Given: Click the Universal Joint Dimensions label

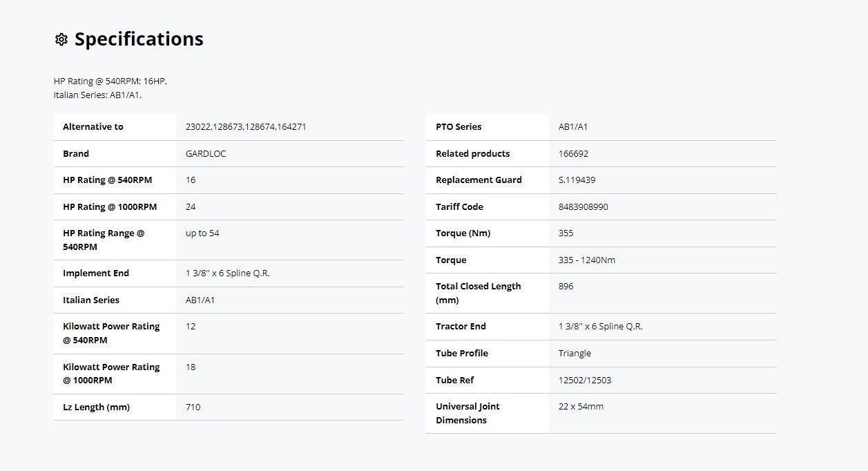Looking at the screenshot, I should pyautogui.click(x=467, y=413).
